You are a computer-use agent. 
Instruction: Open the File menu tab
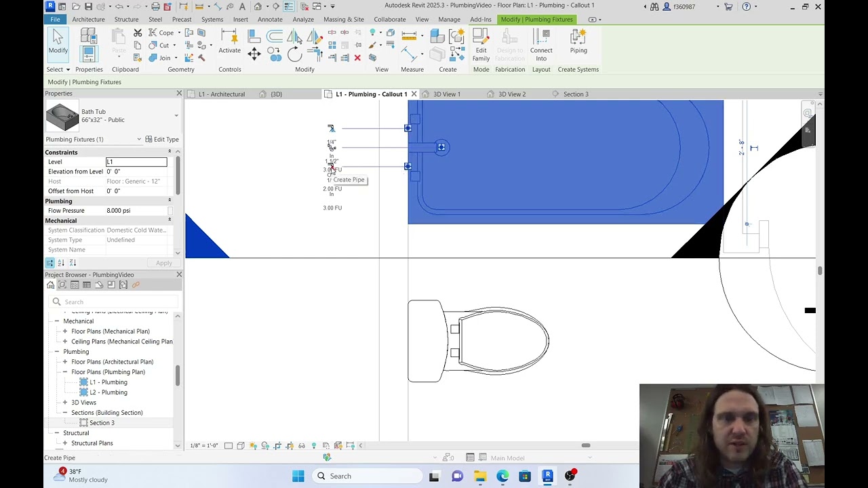point(55,19)
